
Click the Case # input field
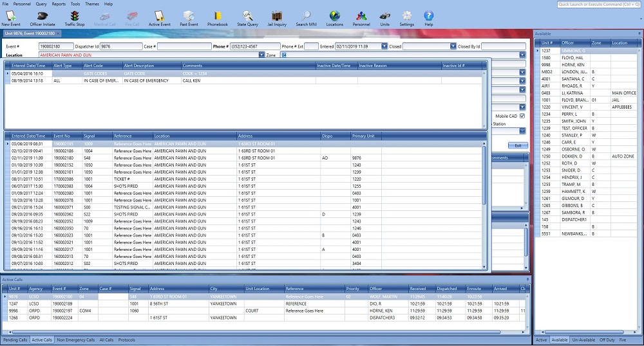[x=184, y=46]
